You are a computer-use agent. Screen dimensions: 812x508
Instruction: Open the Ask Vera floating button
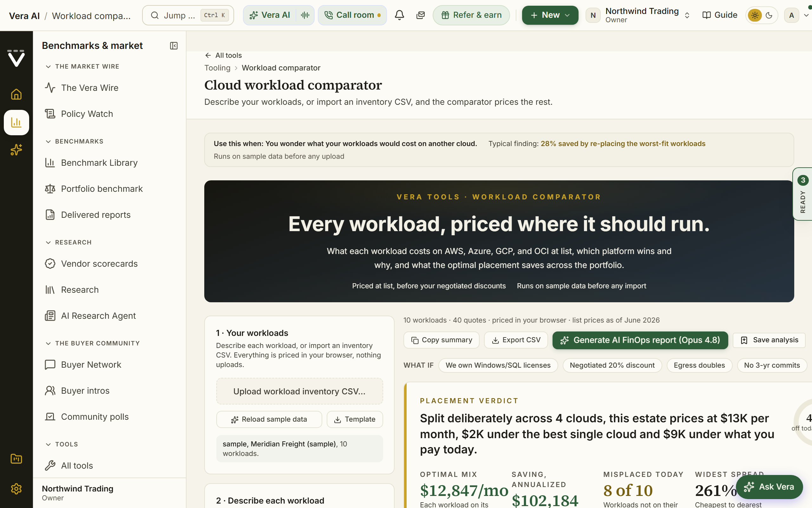pos(769,487)
